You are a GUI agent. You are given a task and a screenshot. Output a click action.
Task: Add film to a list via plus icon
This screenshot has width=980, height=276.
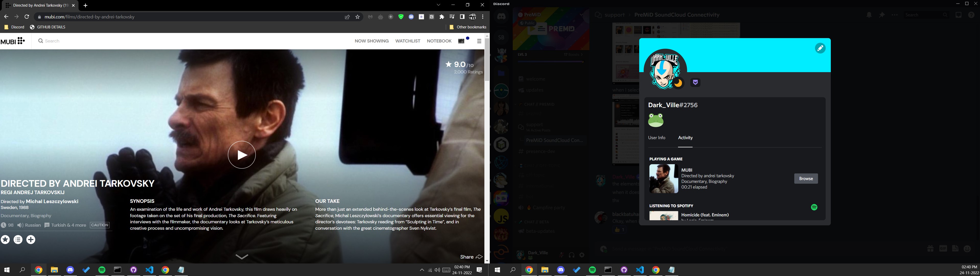(31, 239)
